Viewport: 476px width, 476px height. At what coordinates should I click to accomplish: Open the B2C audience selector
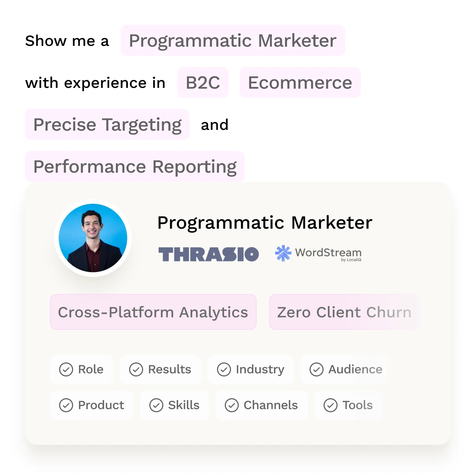tap(203, 82)
